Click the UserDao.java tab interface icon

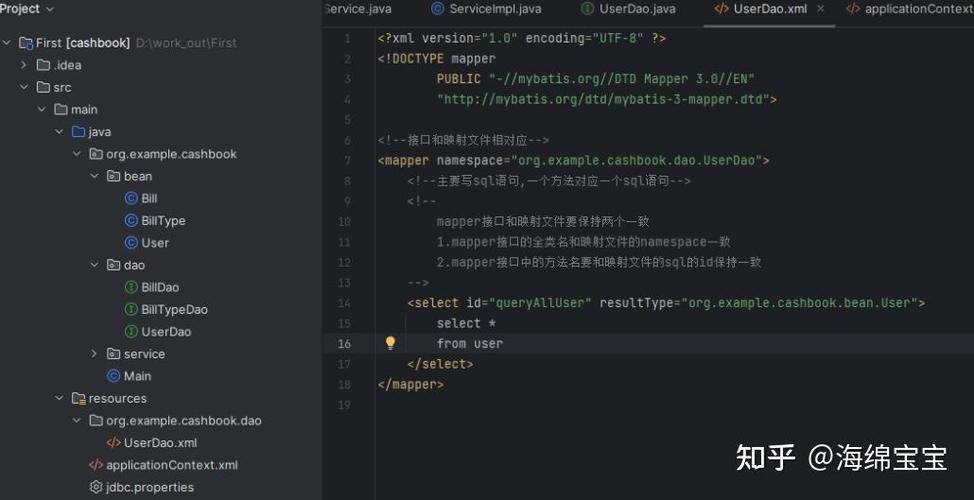[x=587, y=9]
